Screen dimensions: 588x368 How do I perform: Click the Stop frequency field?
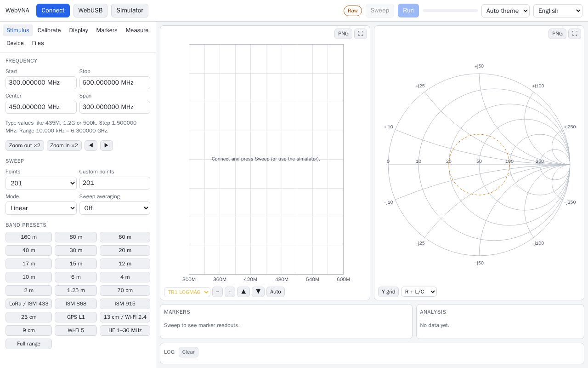tap(115, 83)
